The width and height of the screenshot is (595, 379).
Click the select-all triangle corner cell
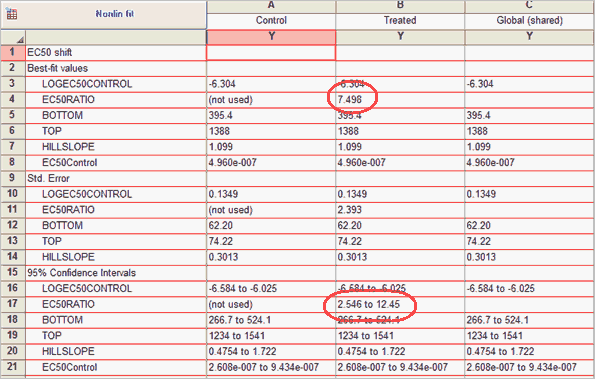13,38
